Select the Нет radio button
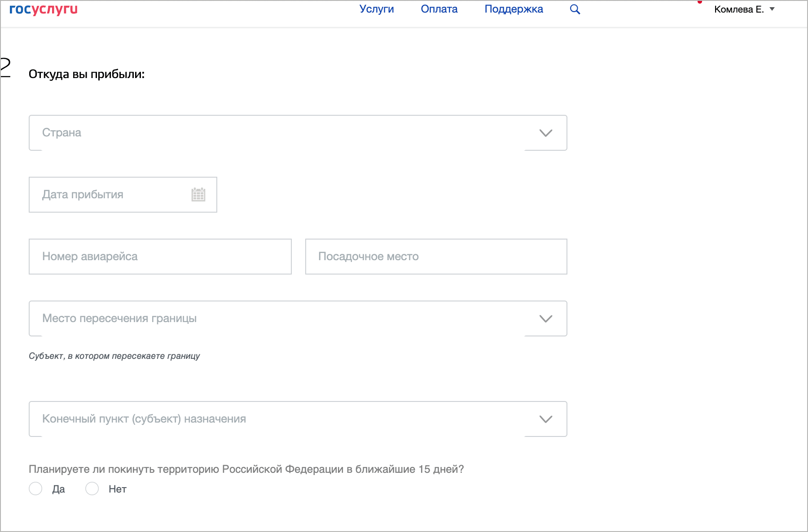 tap(92, 488)
